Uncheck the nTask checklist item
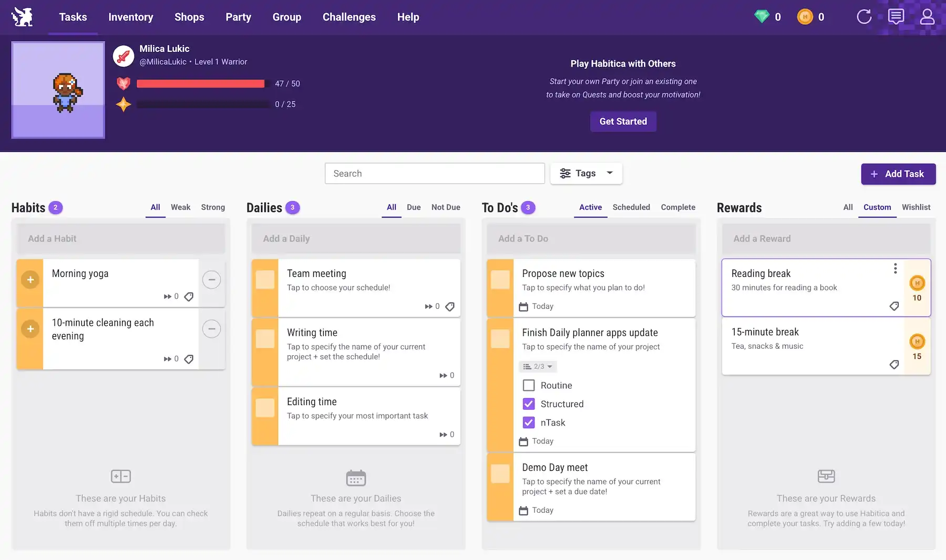The height and width of the screenshot is (560, 946). coord(529,422)
